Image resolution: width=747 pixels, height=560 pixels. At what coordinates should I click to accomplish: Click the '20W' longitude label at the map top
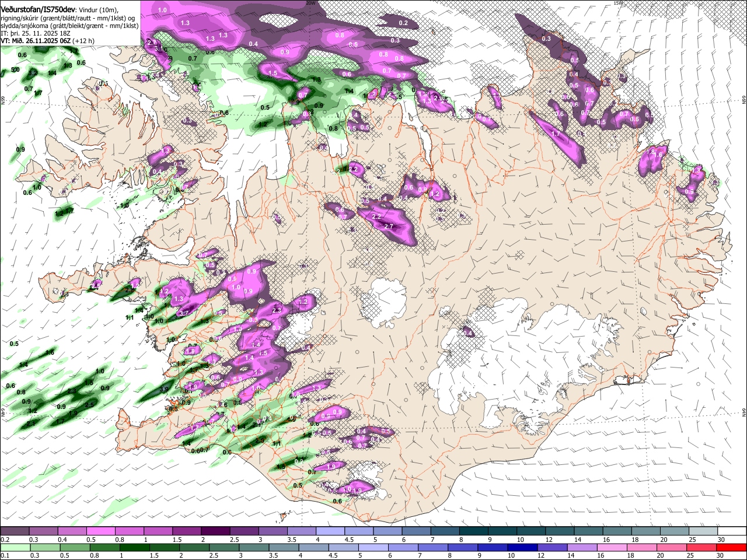click(x=311, y=3)
